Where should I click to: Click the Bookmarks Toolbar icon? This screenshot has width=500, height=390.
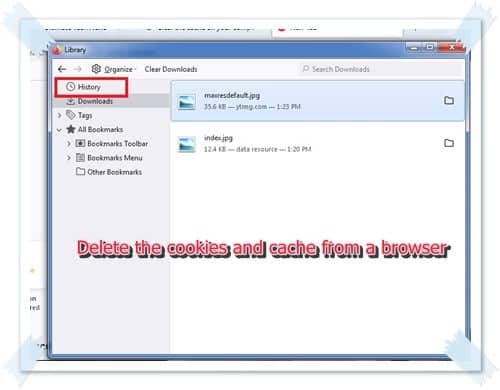[80, 143]
